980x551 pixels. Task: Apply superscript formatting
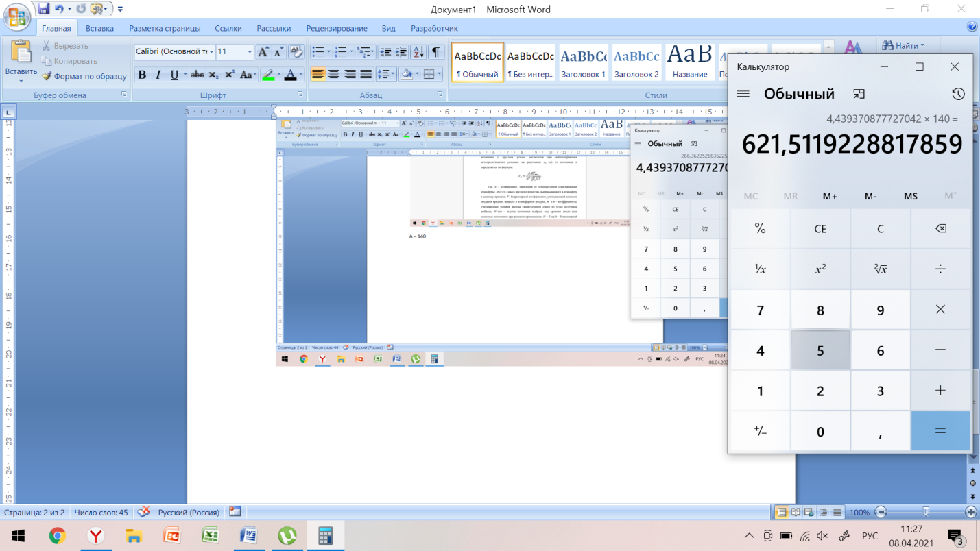[229, 75]
